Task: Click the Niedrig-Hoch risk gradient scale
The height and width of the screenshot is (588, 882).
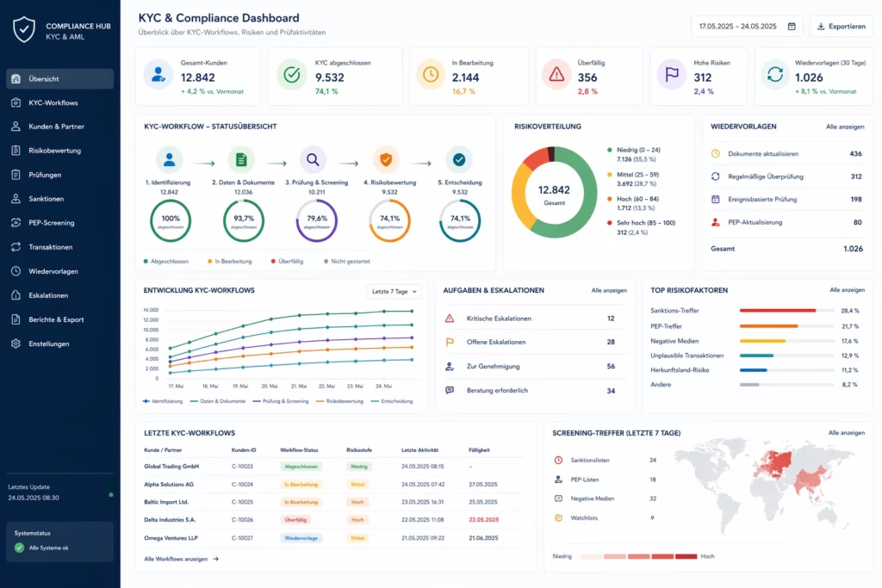Action: [637, 556]
